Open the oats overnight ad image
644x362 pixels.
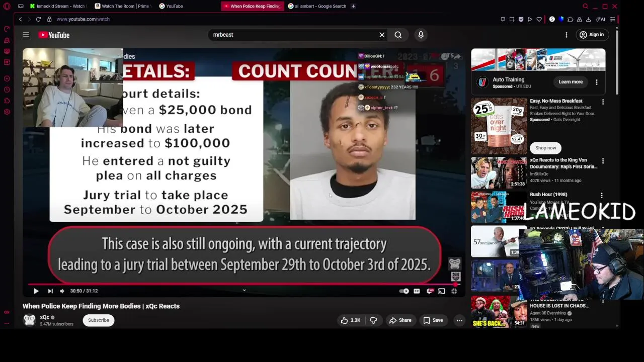click(499, 126)
